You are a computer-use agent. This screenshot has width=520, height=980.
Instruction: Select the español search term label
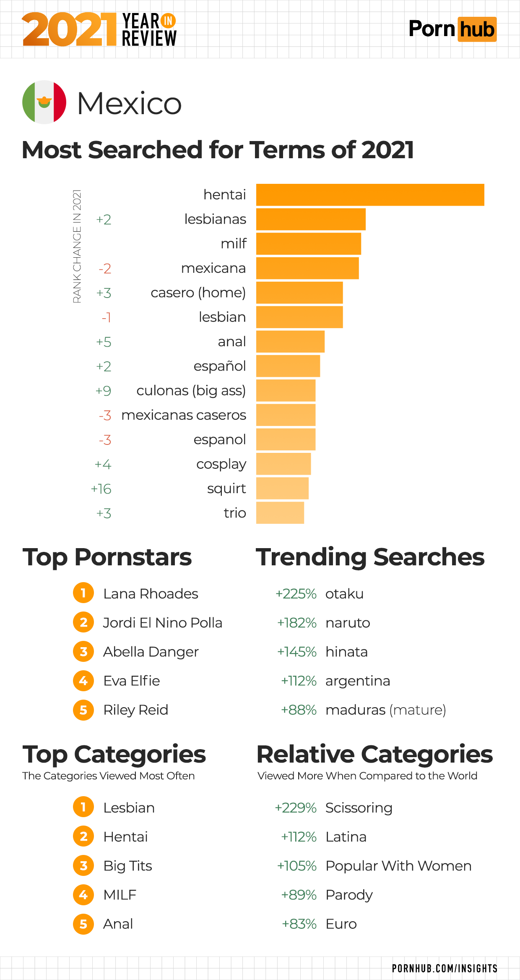(x=219, y=366)
